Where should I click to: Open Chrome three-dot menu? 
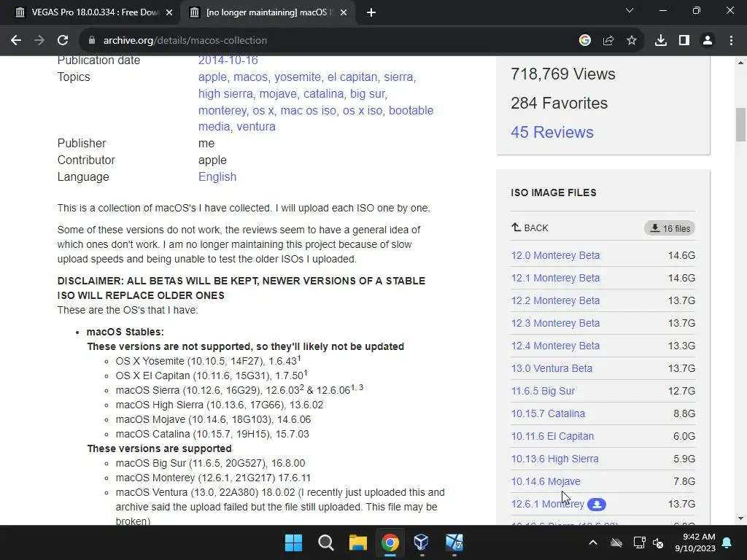point(731,41)
